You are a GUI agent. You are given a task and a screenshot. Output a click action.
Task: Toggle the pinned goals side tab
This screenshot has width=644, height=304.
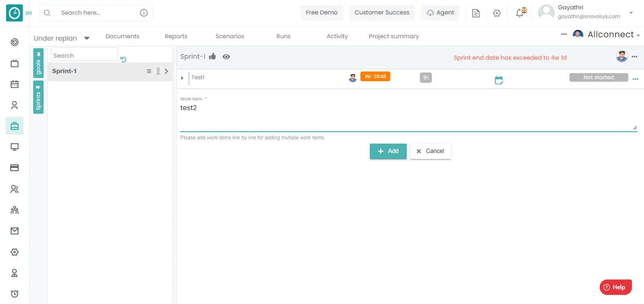(38, 63)
